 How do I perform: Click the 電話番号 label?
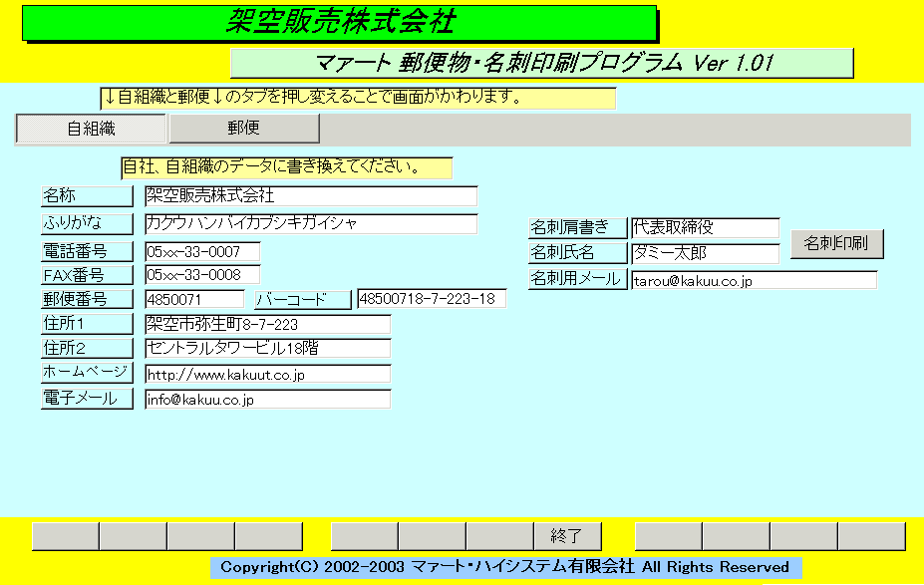click(x=87, y=251)
